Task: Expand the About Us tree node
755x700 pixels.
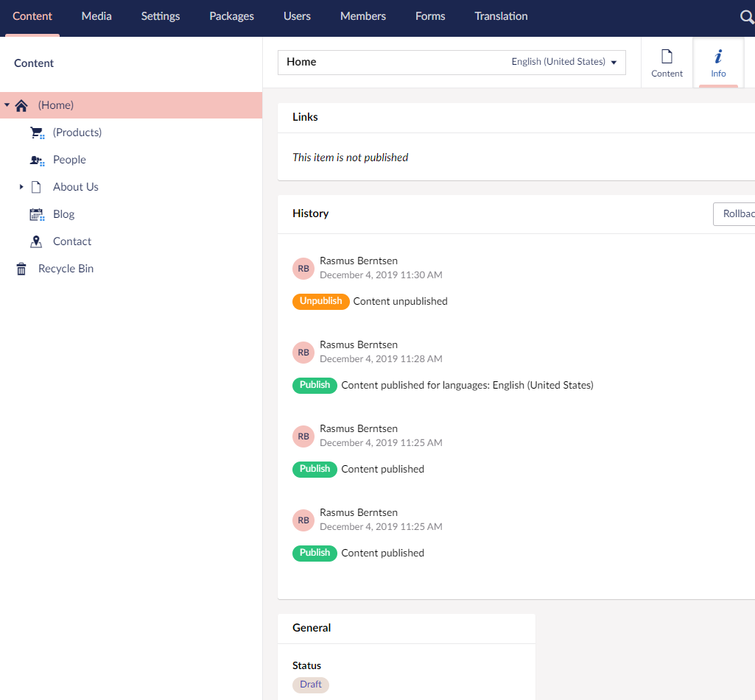Action: pyautogui.click(x=21, y=187)
